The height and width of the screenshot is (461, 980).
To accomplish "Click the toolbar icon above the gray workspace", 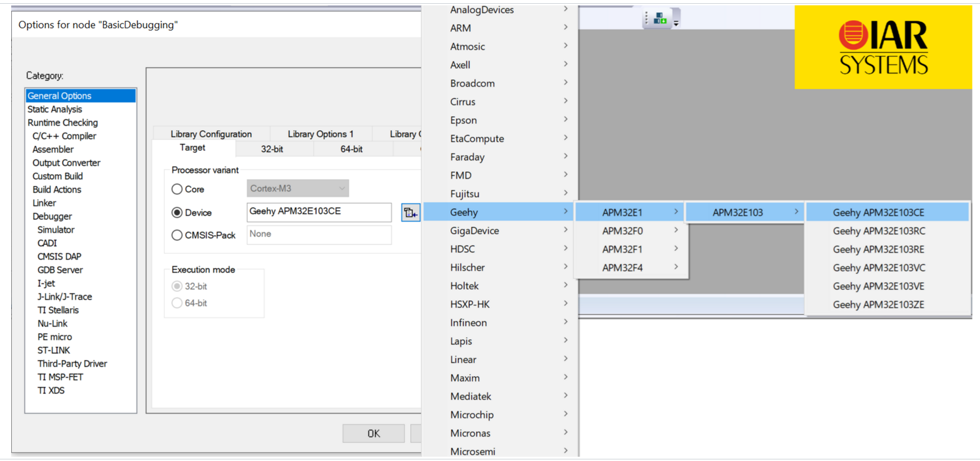I will (x=660, y=19).
